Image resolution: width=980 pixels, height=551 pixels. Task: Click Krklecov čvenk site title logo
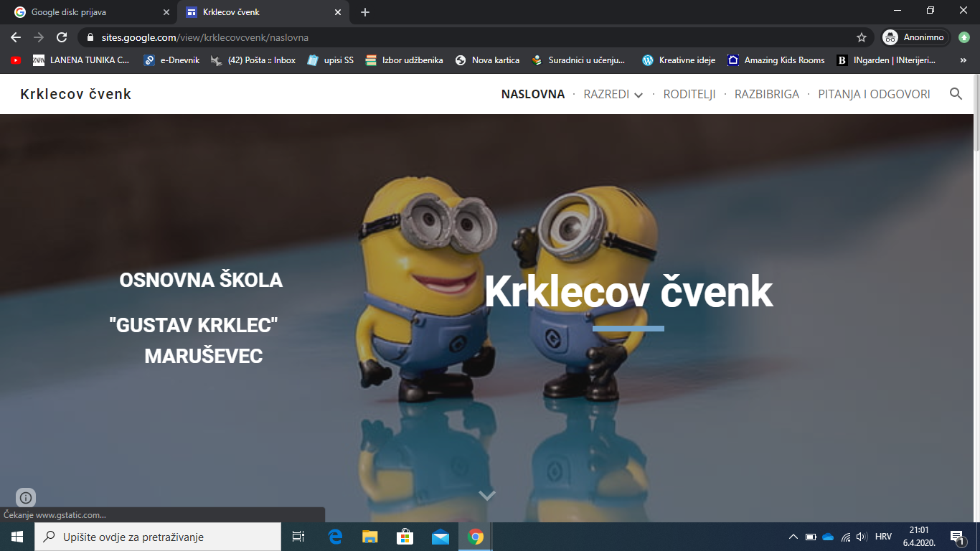pyautogui.click(x=76, y=94)
